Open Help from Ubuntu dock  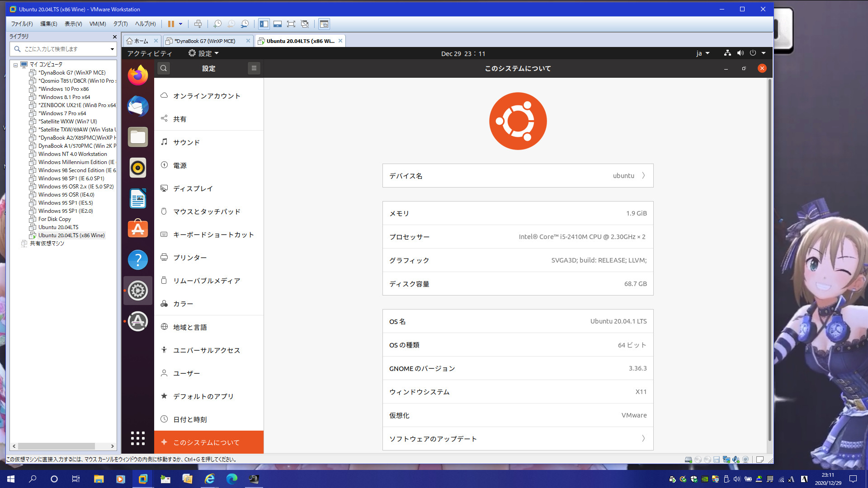click(138, 260)
